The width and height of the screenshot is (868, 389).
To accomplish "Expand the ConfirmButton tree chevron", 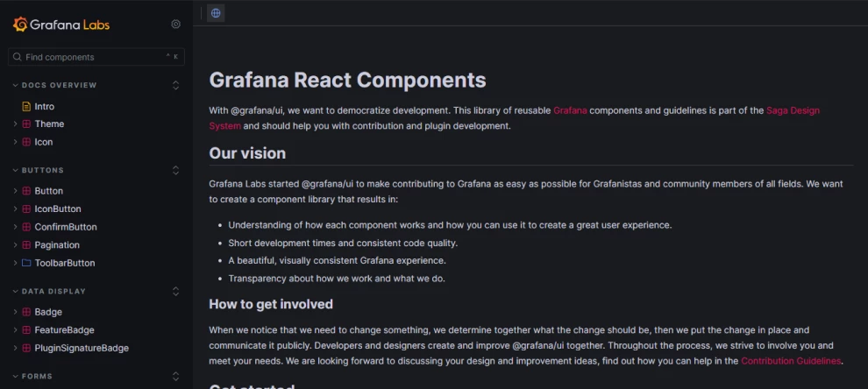I will (16, 227).
